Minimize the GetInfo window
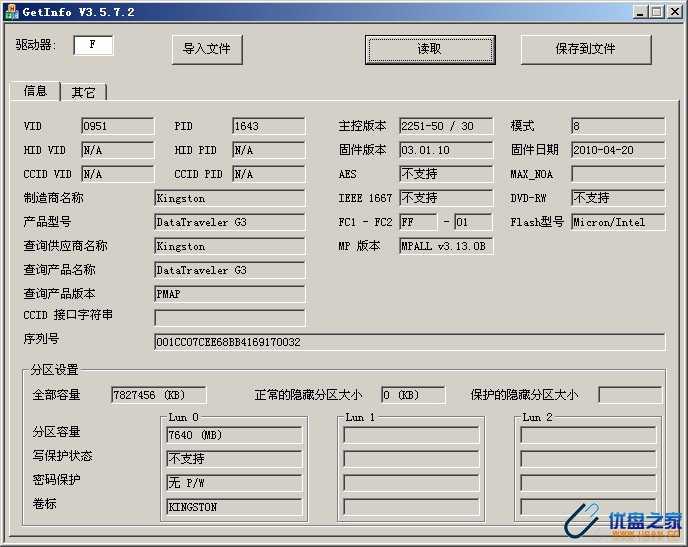The image size is (688, 547). pyautogui.click(x=641, y=12)
